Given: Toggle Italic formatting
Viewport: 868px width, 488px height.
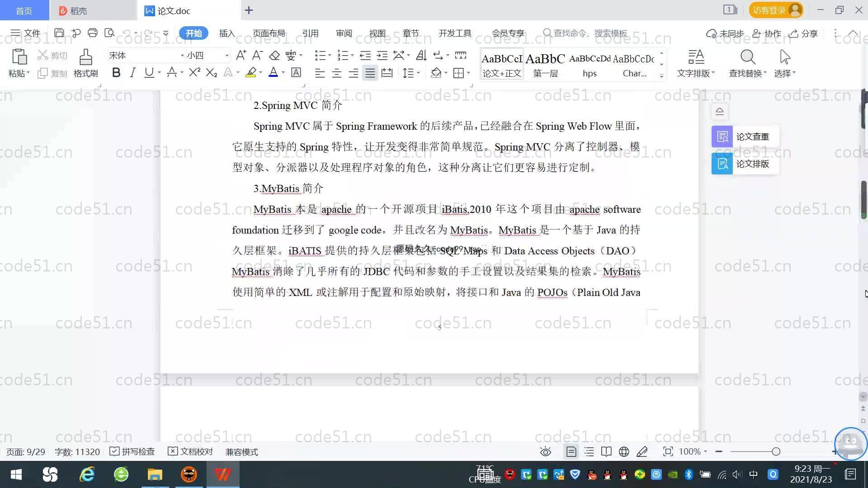Looking at the screenshot, I should [x=132, y=72].
